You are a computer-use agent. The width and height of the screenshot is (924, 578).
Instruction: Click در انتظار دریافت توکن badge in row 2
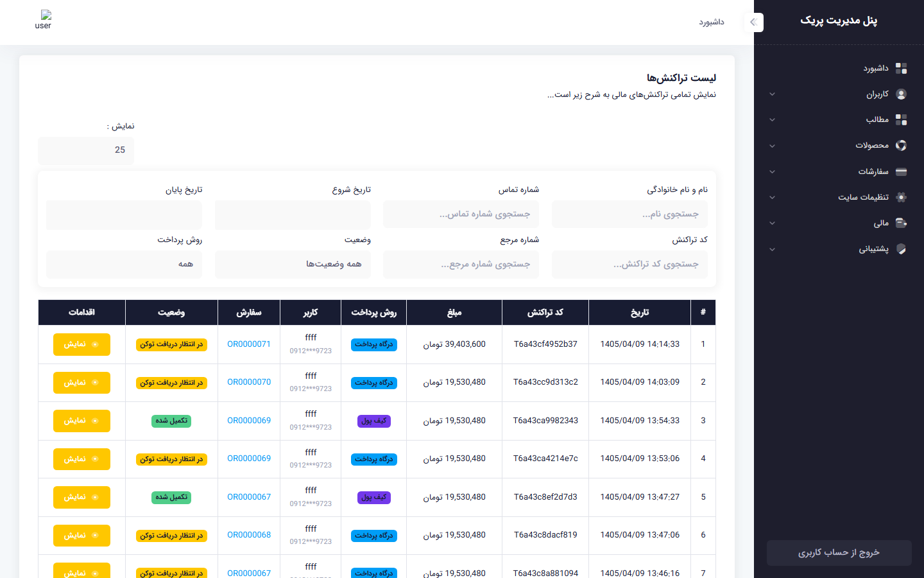(x=171, y=383)
